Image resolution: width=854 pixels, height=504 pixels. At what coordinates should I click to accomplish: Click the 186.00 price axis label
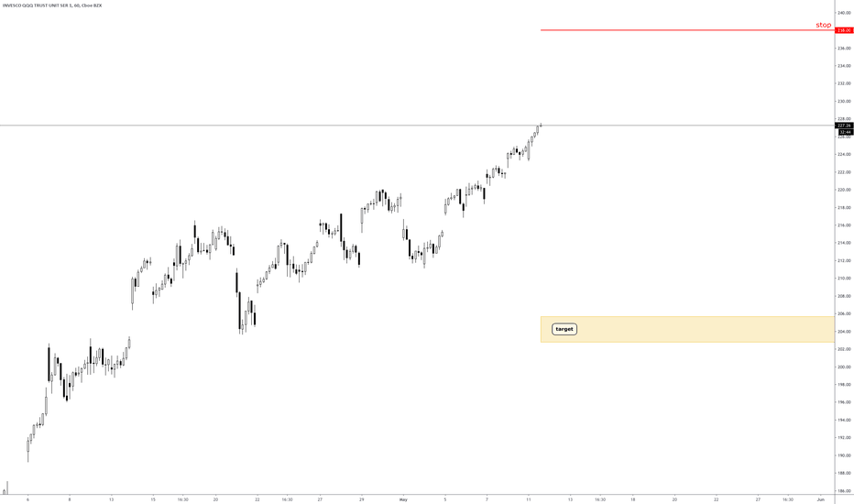(844, 491)
